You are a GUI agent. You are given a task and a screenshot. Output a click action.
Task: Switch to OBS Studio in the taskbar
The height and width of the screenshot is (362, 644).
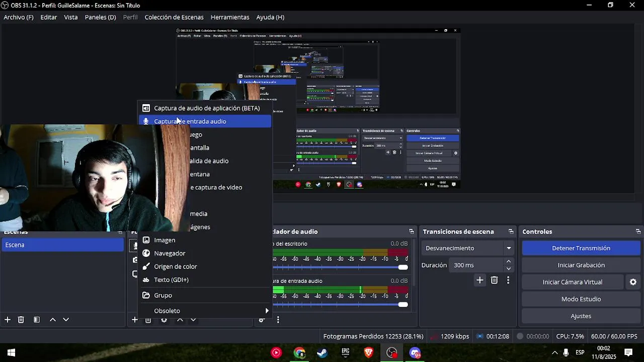(x=392, y=352)
